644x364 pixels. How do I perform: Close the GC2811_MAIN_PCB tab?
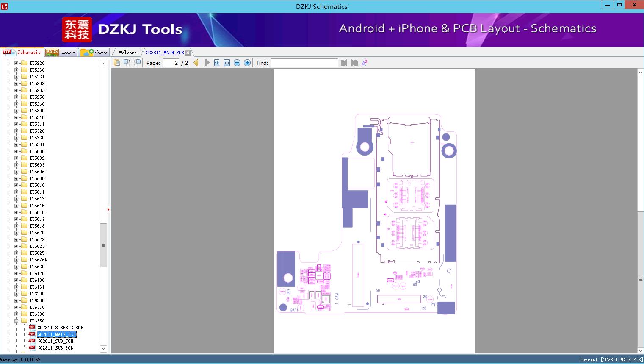[x=188, y=53]
